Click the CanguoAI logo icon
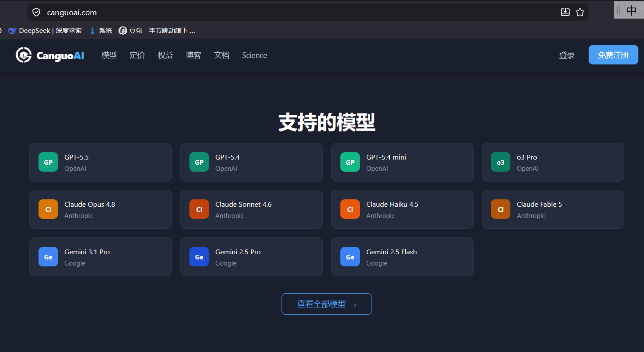Screen dimensions: 644x352 pos(24,55)
